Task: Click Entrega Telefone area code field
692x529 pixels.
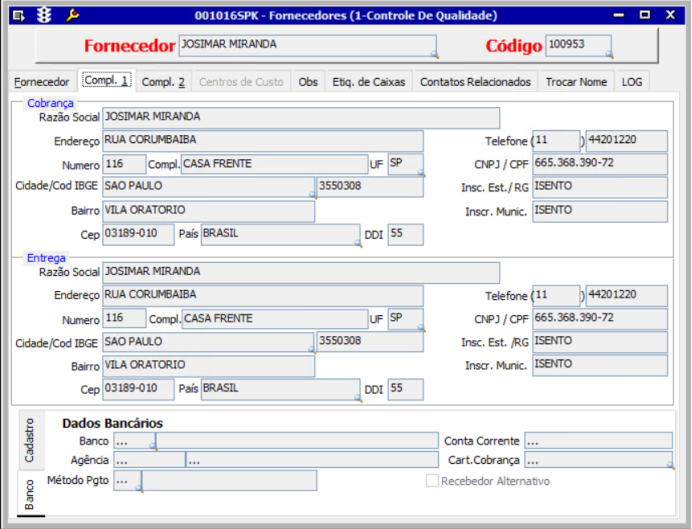Action: click(x=556, y=296)
